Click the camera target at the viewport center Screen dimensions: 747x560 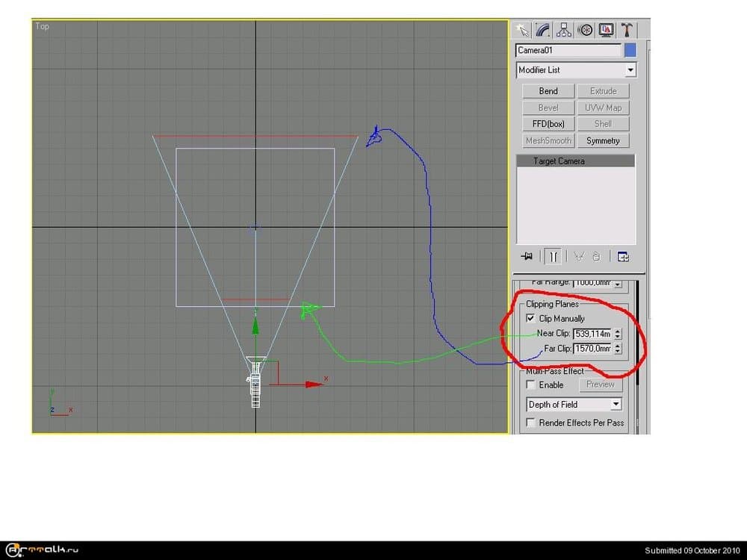pos(255,231)
